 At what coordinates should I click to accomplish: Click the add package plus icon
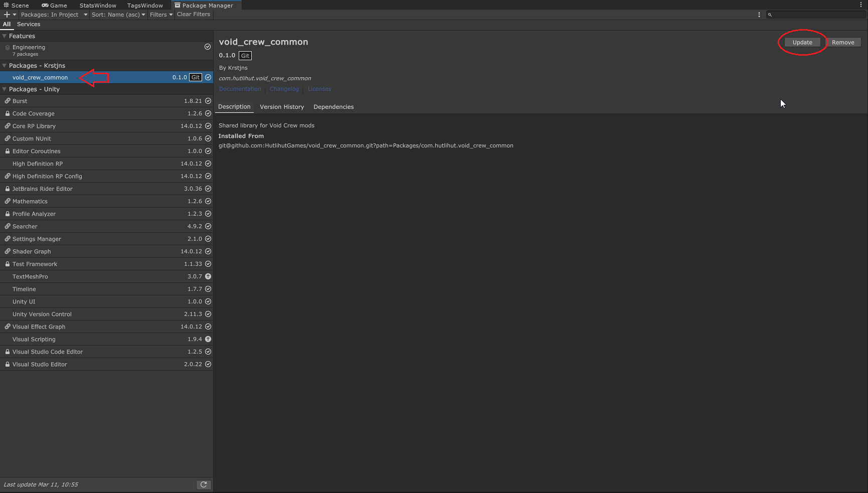[x=7, y=15]
